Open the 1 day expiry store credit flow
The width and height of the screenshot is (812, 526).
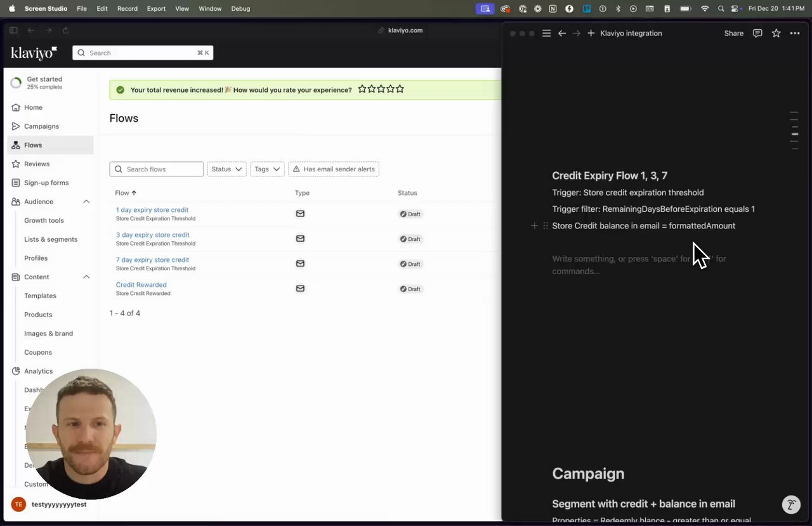[x=152, y=210]
